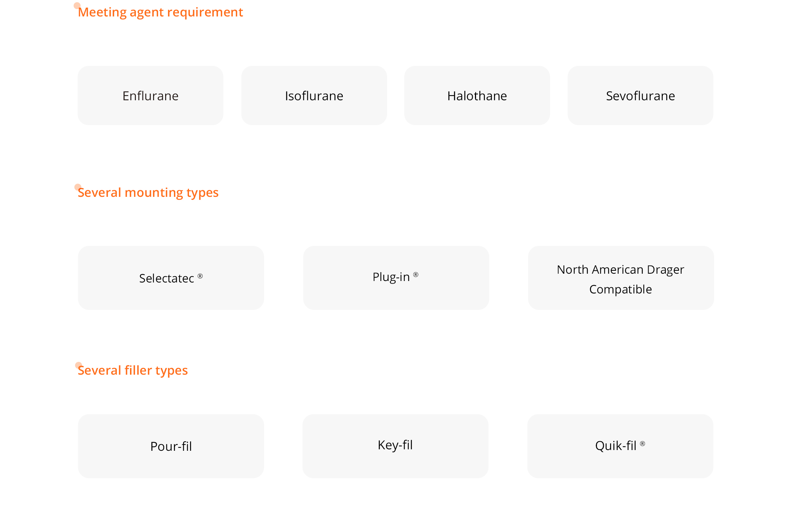Choose the Selectatec mounting type card
791x532 pixels.
(x=171, y=278)
